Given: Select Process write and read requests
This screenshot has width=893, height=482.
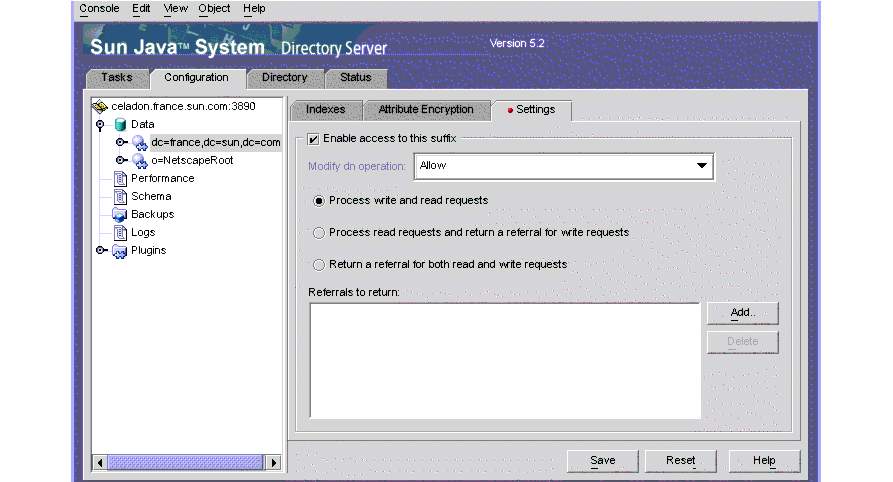Looking at the screenshot, I should 319,201.
